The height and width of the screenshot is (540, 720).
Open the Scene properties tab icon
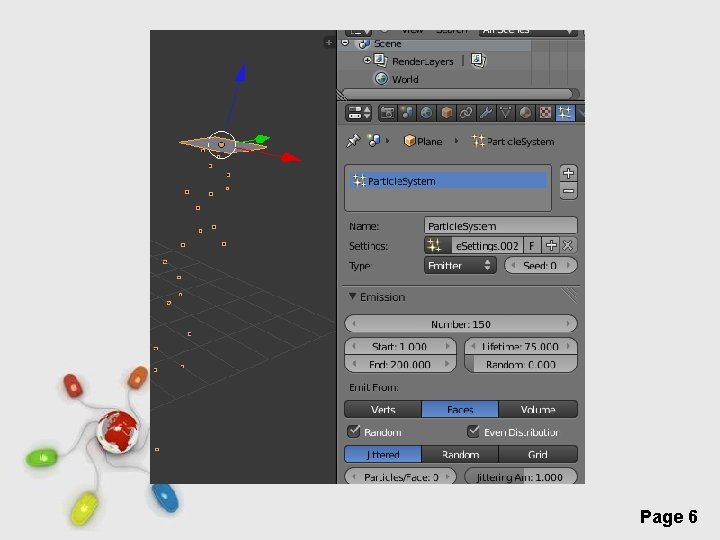coord(406,113)
